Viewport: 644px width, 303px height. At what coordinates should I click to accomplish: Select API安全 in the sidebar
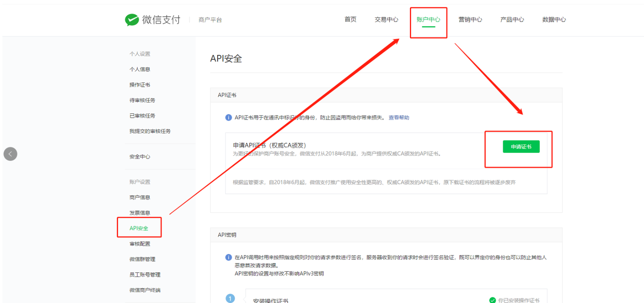[x=139, y=228]
